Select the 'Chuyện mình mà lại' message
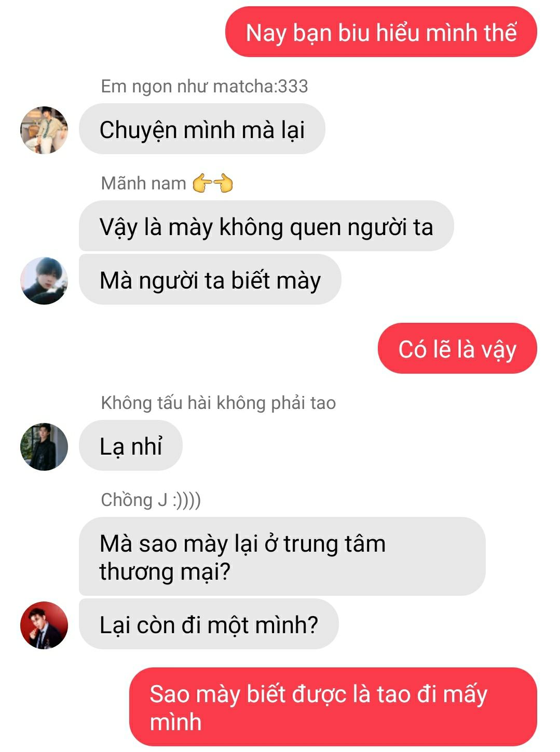Screen dimensions: 560x752 click(x=202, y=129)
